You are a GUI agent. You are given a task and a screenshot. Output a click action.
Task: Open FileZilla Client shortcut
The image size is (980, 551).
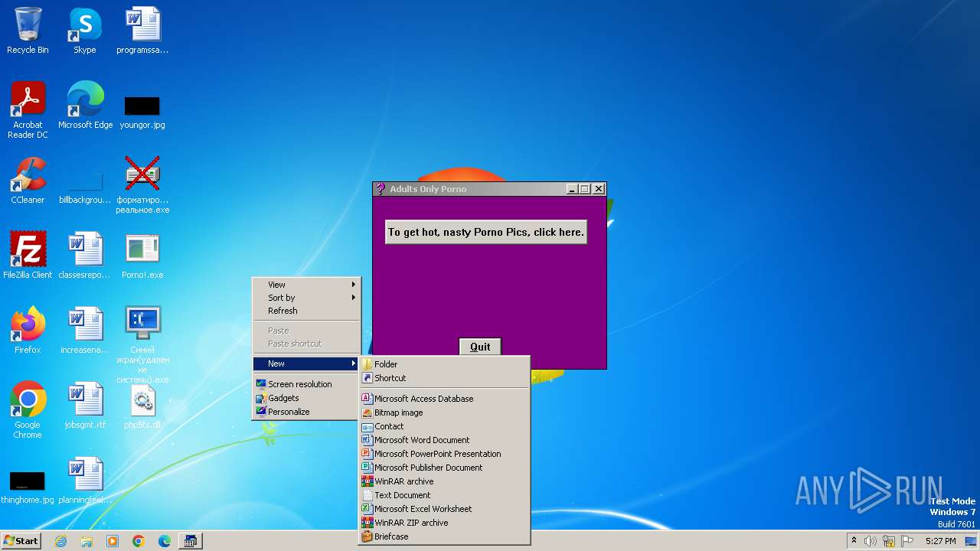click(x=28, y=256)
